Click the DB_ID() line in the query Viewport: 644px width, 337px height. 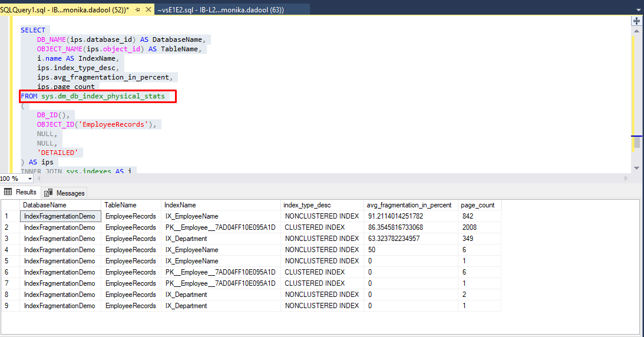[x=54, y=115]
